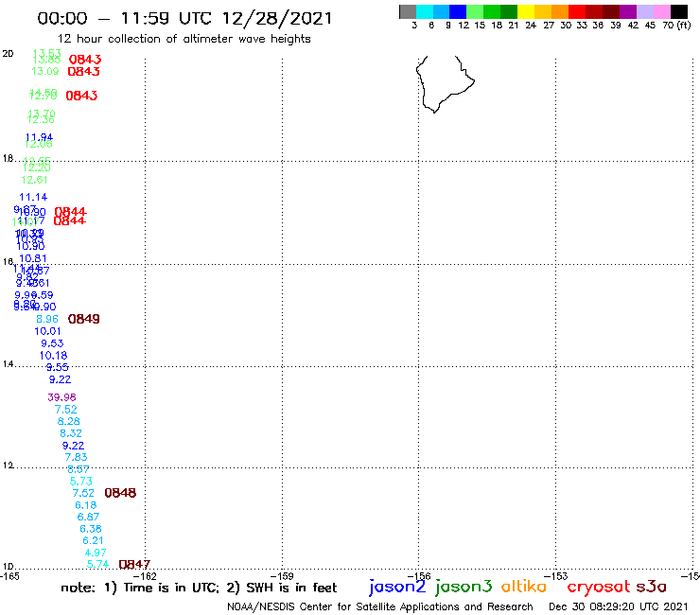Select the 39.96 outlier wave height value
The width and height of the screenshot is (700, 615).
[x=61, y=397]
